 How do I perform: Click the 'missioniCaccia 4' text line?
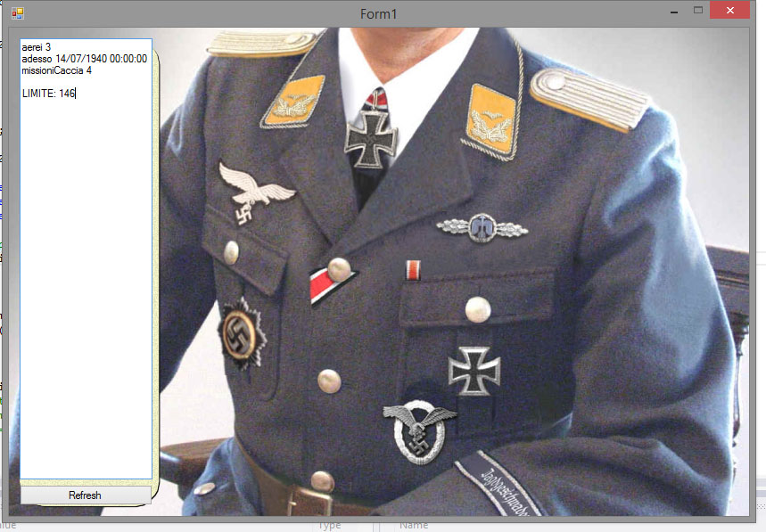click(57, 70)
